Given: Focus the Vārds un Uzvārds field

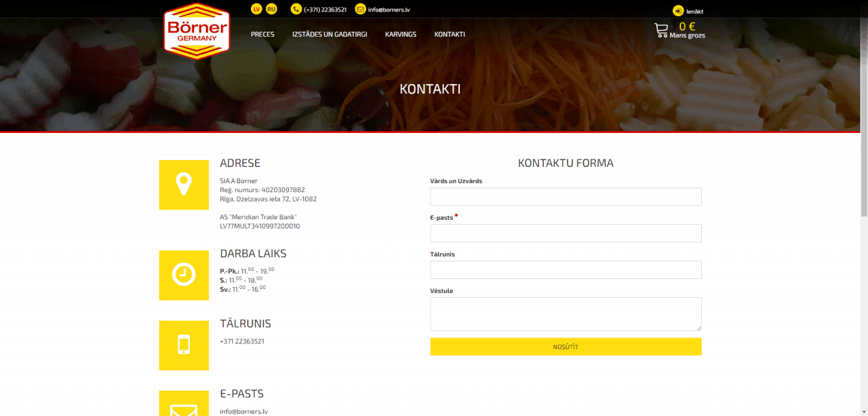Looking at the screenshot, I should (566, 197).
